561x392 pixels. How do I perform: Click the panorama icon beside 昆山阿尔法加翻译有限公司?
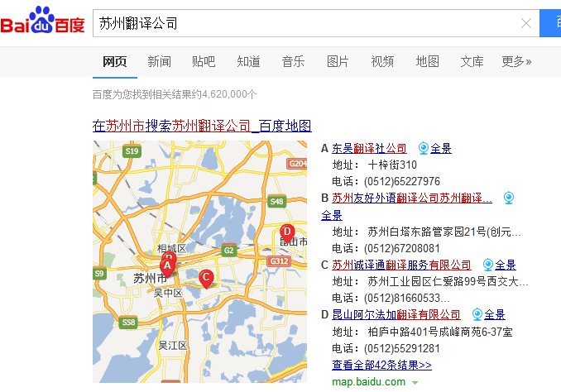coord(477,315)
